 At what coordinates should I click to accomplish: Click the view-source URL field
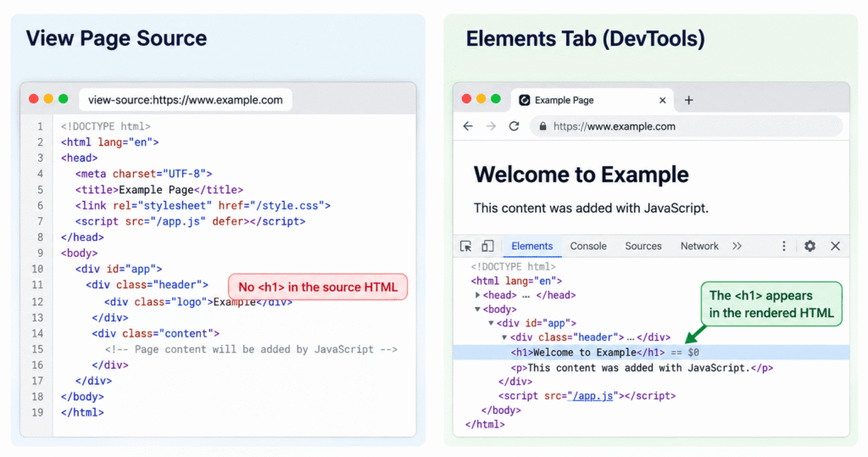[x=186, y=100]
